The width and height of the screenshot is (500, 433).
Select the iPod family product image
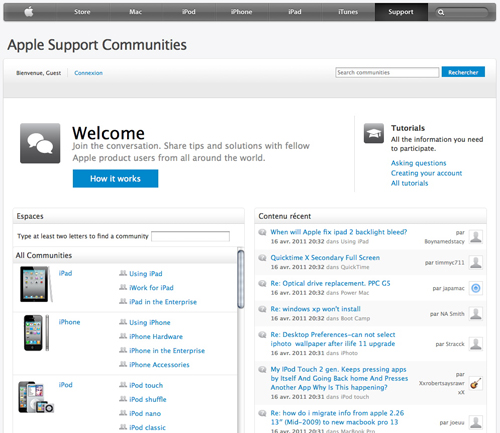click(x=36, y=397)
